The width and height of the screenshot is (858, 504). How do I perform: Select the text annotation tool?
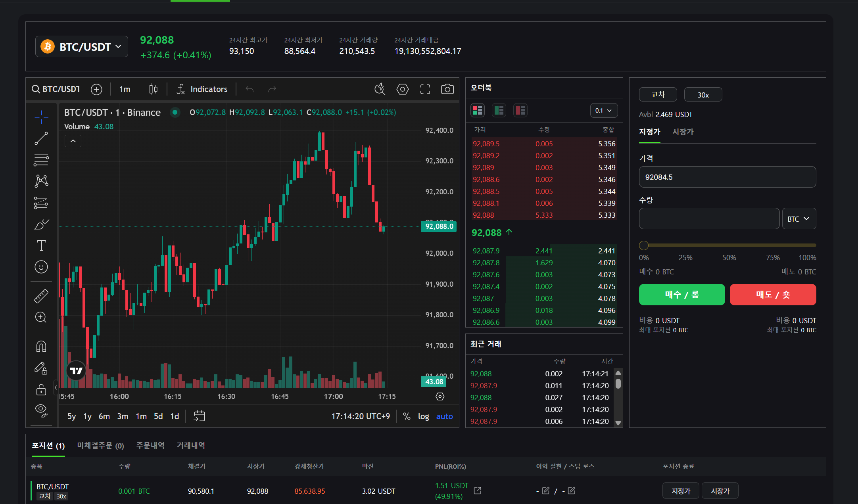[41, 245]
